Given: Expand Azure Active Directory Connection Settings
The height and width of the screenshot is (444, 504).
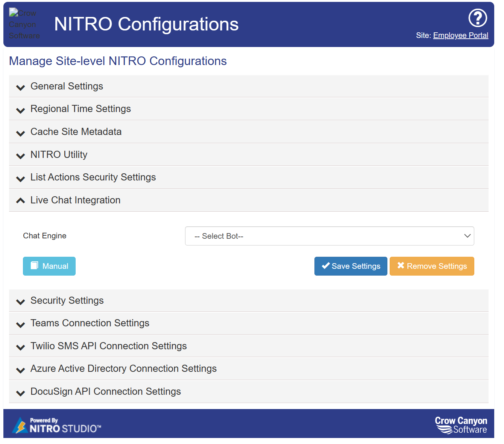Looking at the screenshot, I should click(x=123, y=369).
